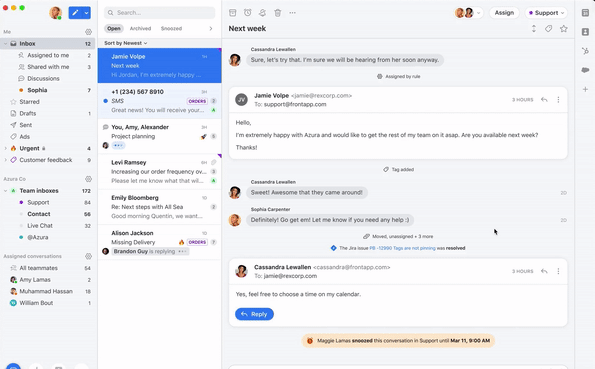Click the conversation search field

pos(159,13)
